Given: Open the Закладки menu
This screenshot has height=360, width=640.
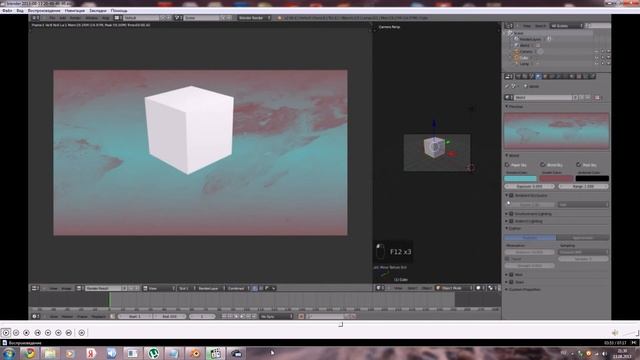Looking at the screenshot, I should 98,11.
